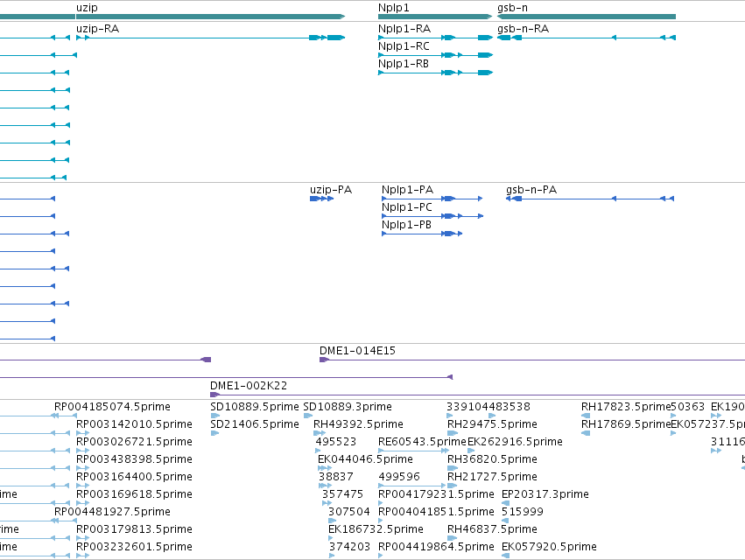Viewport: 745px width, 560px height.
Task: Click the 515999 EST label
Action: (522, 512)
